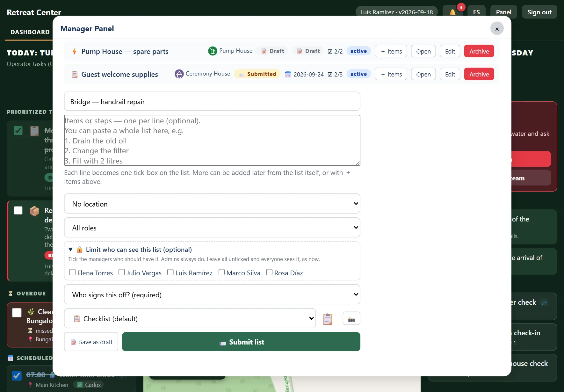Open the All roles dropdown
The width and height of the screenshot is (564, 392).
[x=212, y=228]
